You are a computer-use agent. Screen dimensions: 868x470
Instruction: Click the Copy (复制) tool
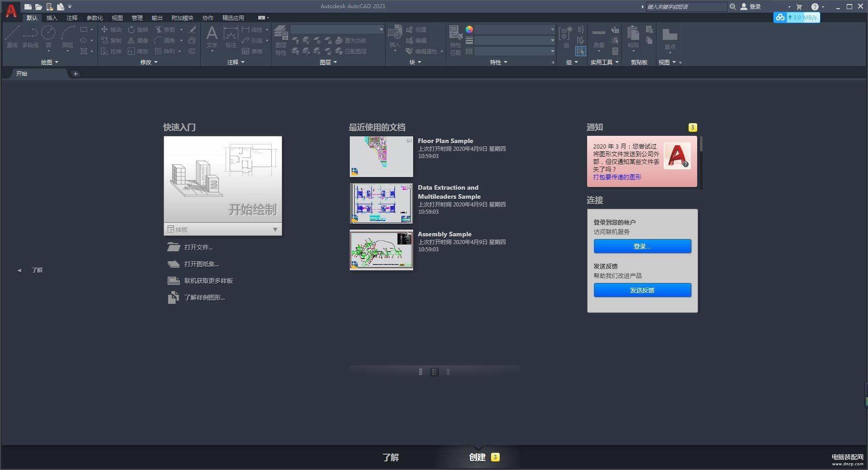pyautogui.click(x=111, y=40)
